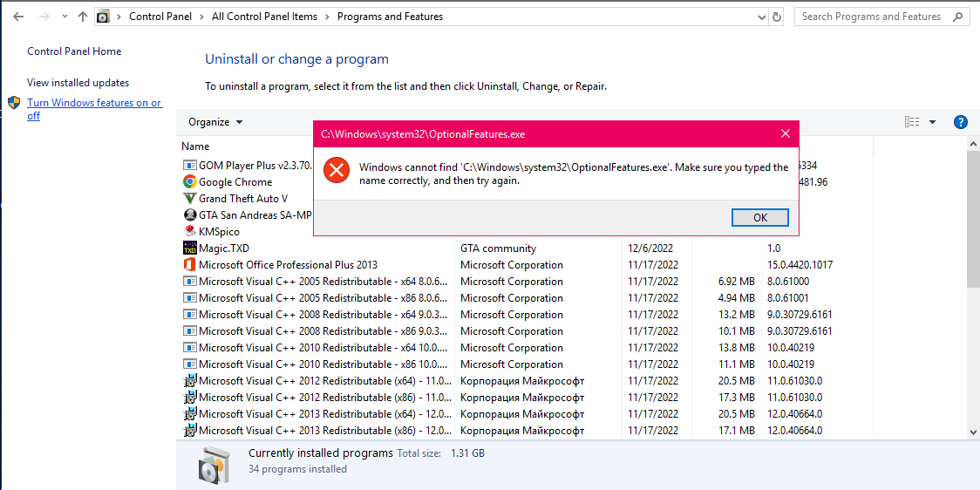Click OK in the error dialog
This screenshot has height=490, width=980.
[x=759, y=217]
